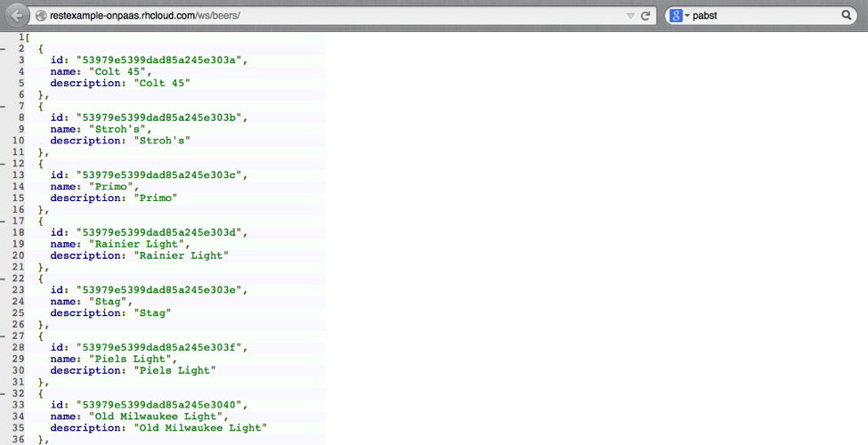Select the name value "Stroh's"
The height and width of the screenshot is (445, 868).
pyautogui.click(x=118, y=129)
